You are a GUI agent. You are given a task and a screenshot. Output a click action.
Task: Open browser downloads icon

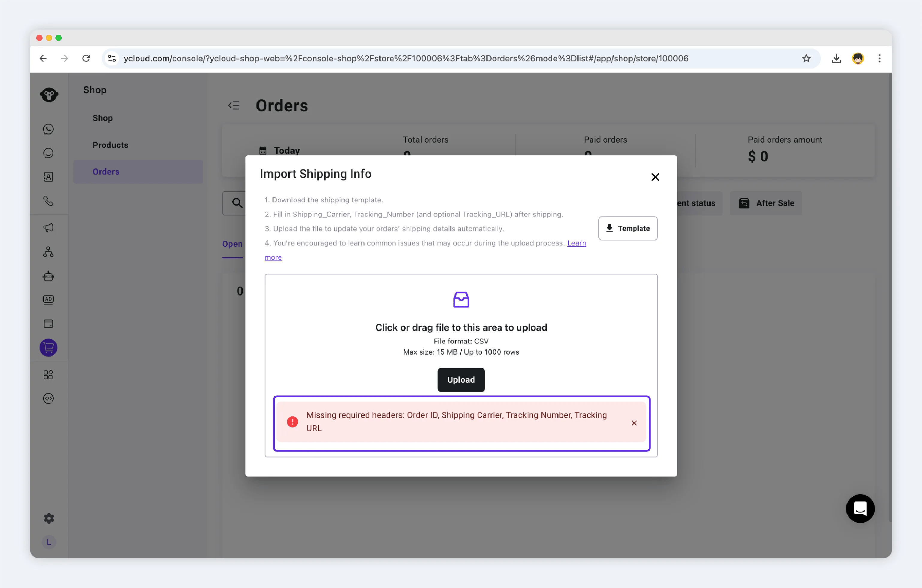[836, 58]
